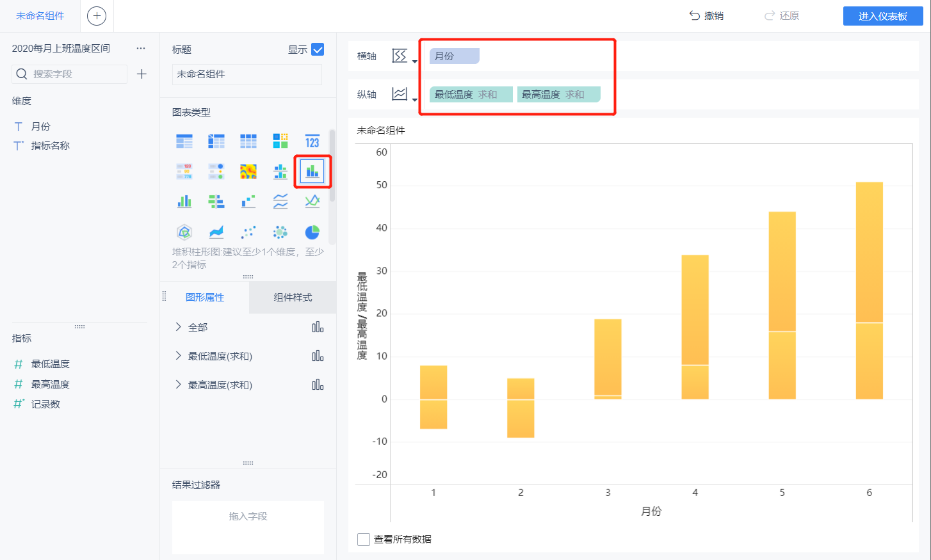
Task: Select the 最高温度 measure in the 指标 list
Action: coord(51,385)
